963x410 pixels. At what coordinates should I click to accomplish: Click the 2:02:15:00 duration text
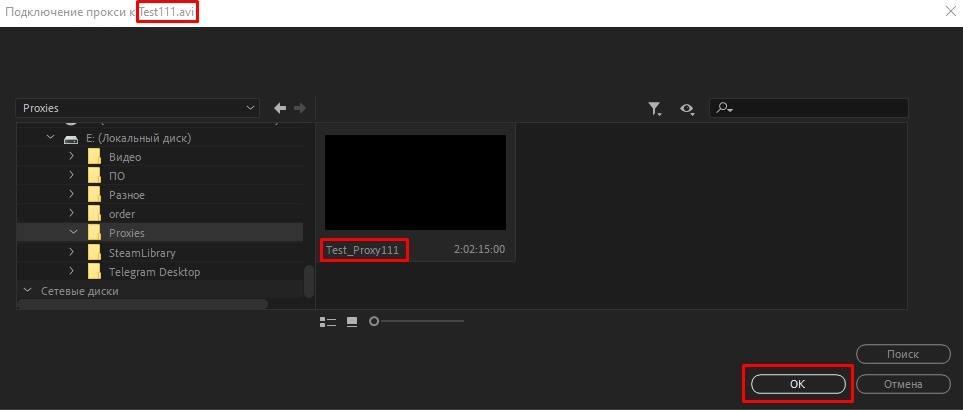pyautogui.click(x=479, y=250)
